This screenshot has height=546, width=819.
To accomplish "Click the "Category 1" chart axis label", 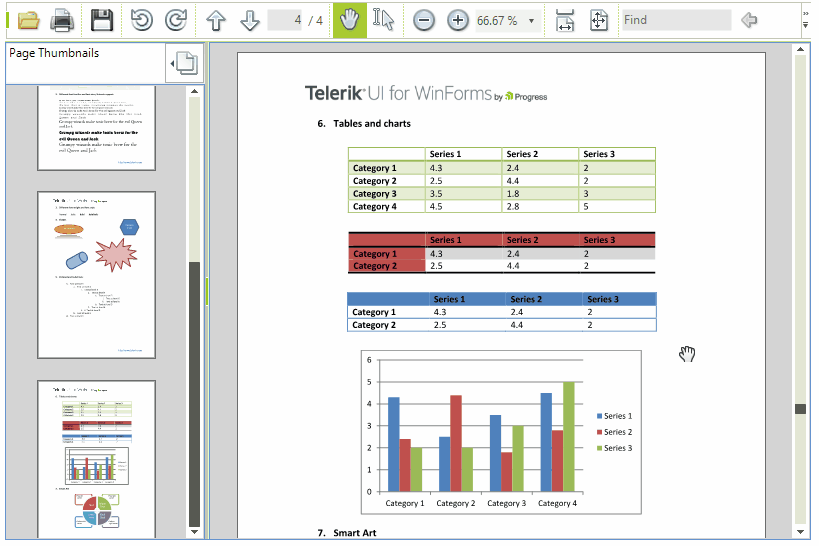I will click(x=405, y=503).
